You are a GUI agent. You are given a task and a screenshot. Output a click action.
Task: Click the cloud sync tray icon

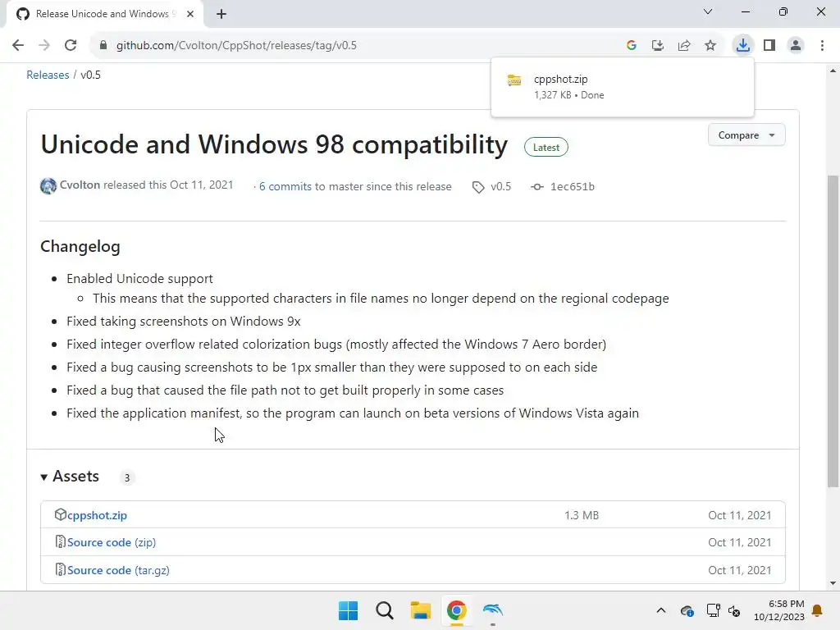[x=687, y=610]
